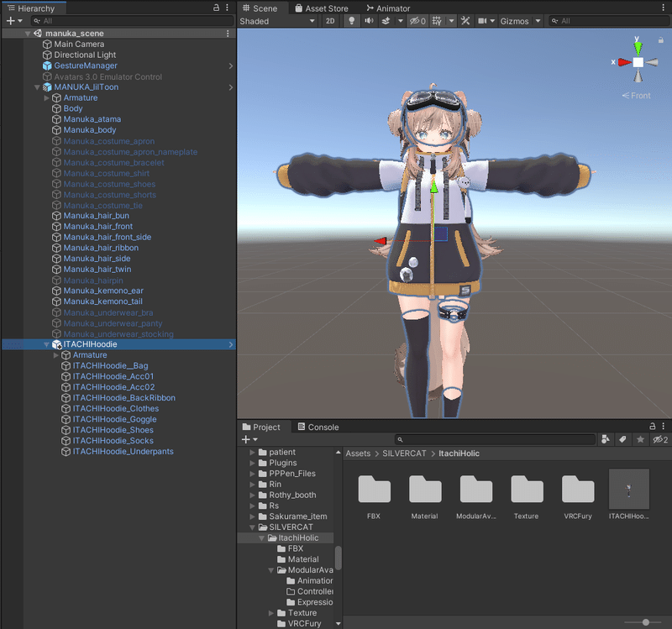
Task: Open search by label tag icon
Action: (622, 439)
